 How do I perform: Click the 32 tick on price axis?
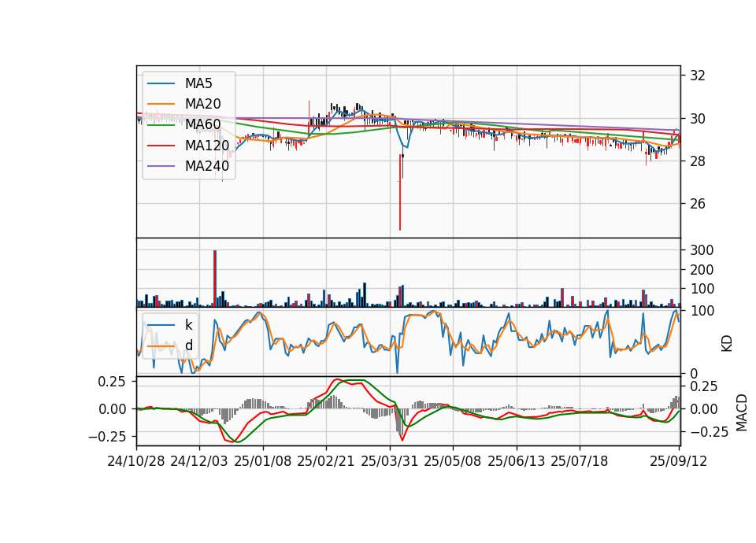pos(698,76)
